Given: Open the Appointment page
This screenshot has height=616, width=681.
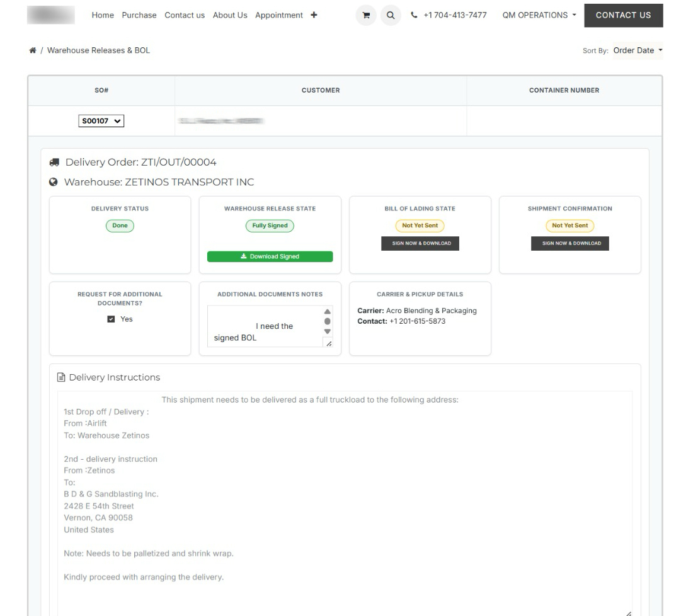Looking at the screenshot, I should 279,15.
